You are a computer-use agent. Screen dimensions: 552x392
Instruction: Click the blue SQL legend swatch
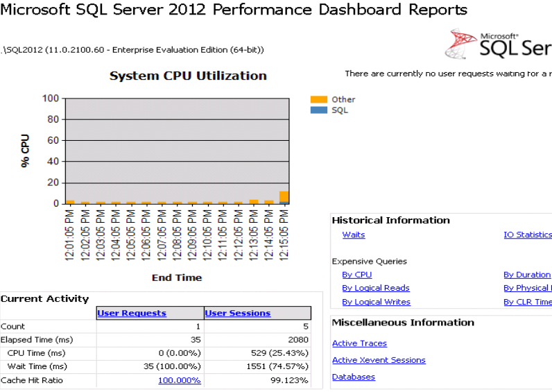click(318, 110)
